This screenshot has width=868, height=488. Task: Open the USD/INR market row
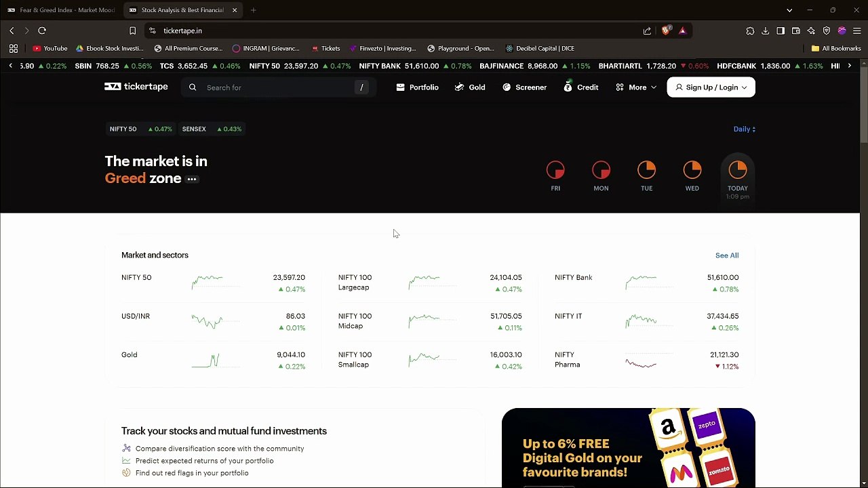point(213,321)
